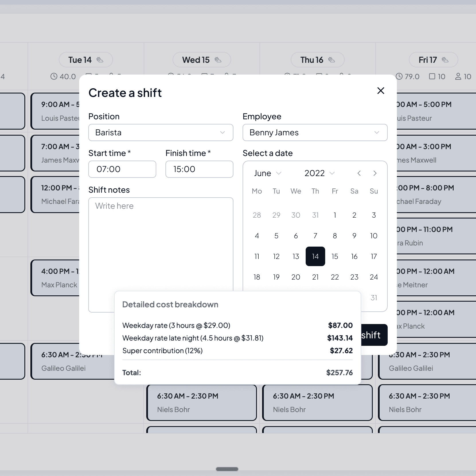
Task: Click the weather icon on Tue 14
Action: click(x=100, y=60)
